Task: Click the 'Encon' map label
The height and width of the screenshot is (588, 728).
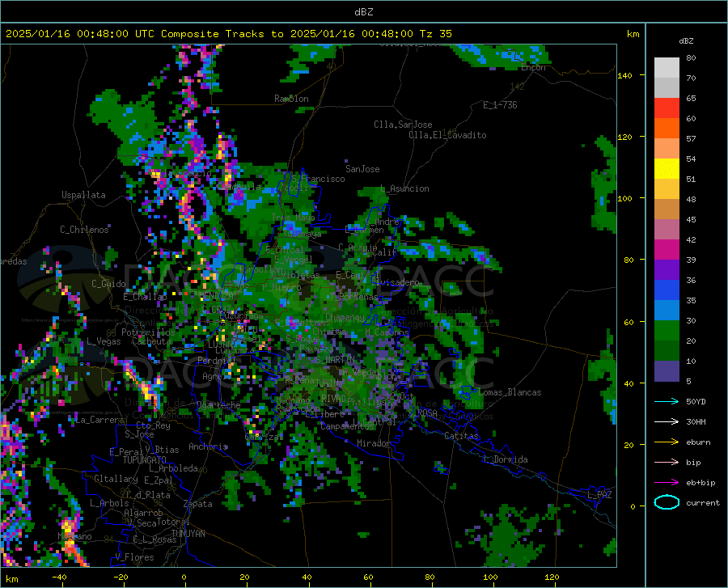Action: coord(533,67)
